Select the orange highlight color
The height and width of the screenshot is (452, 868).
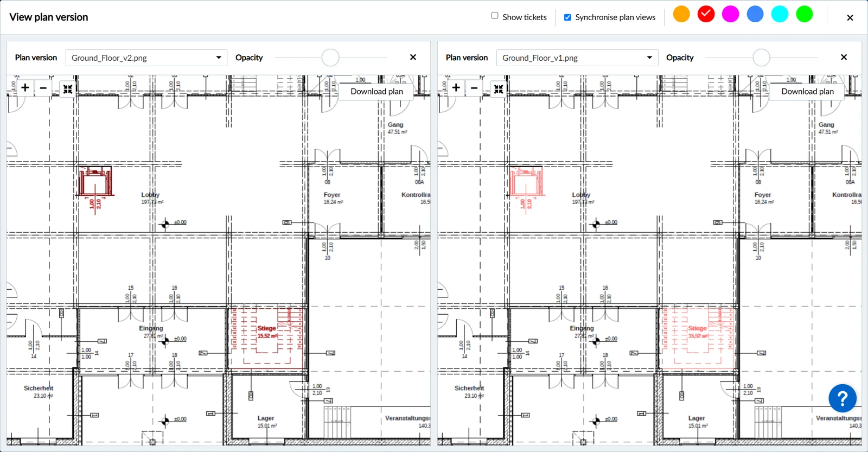[x=681, y=14]
